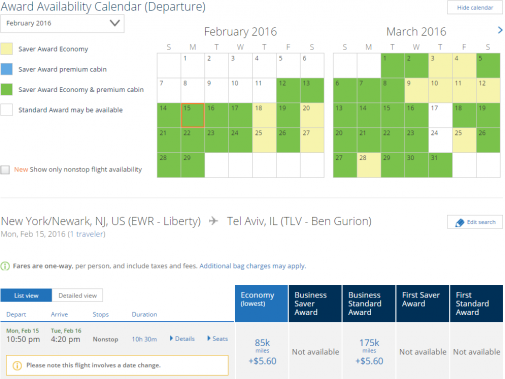Click the 1 traveler link
This screenshot has width=505, height=379.
[x=87, y=234]
